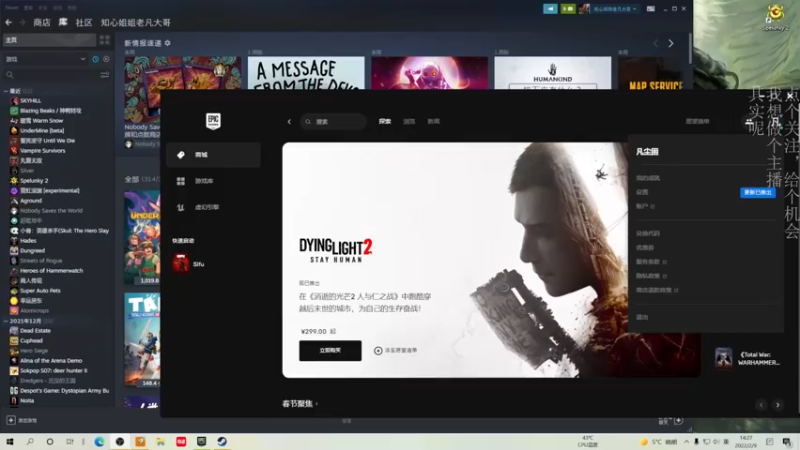
Task: Open the 游戏 filter dropdown in Steam
Action: pos(45,59)
